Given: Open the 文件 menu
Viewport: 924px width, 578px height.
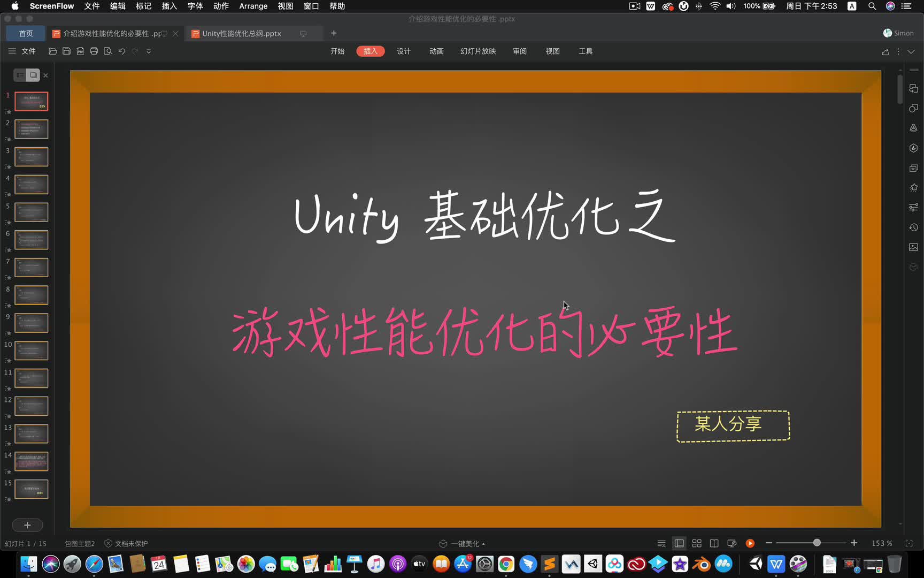Looking at the screenshot, I should pos(28,51).
